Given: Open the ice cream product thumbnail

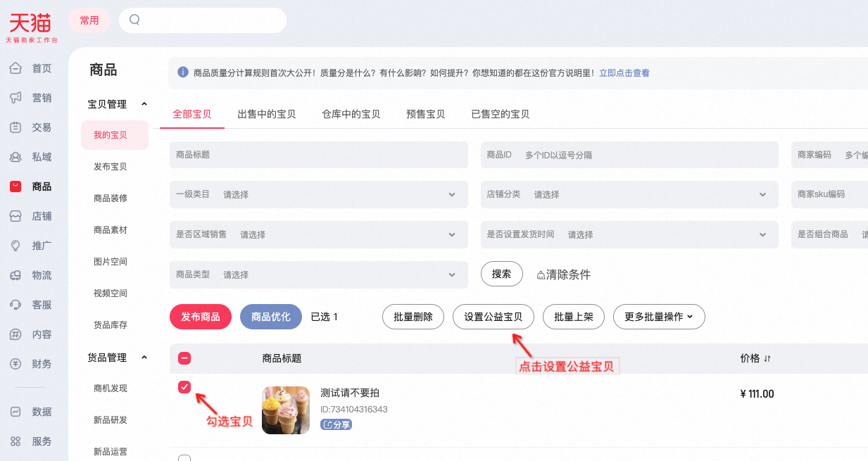Looking at the screenshot, I should pyautogui.click(x=286, y=410).
